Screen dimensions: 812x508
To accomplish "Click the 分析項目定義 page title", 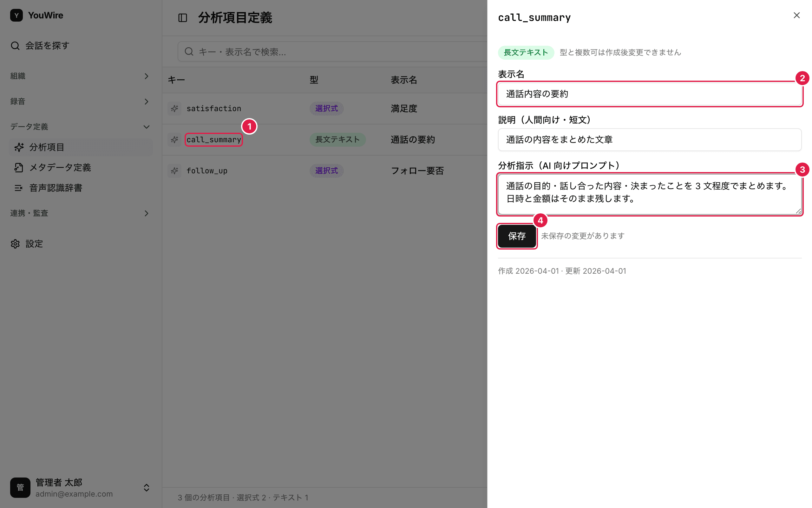I will click(x=235, y=18).
